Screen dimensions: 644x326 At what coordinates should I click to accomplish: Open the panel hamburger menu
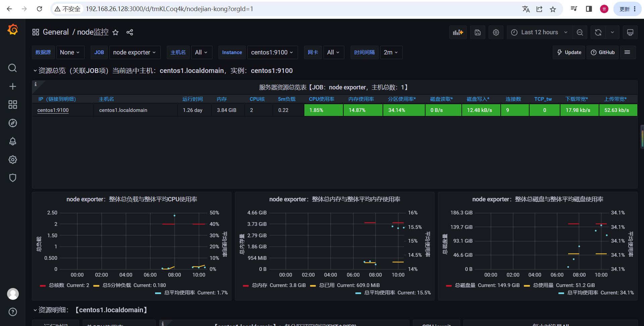coord(628,52)
